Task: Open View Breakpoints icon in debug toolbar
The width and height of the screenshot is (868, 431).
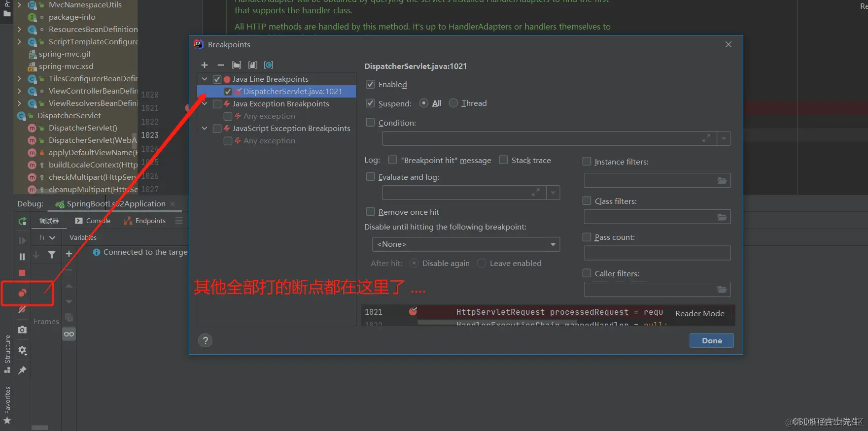Action: point(22,293)
